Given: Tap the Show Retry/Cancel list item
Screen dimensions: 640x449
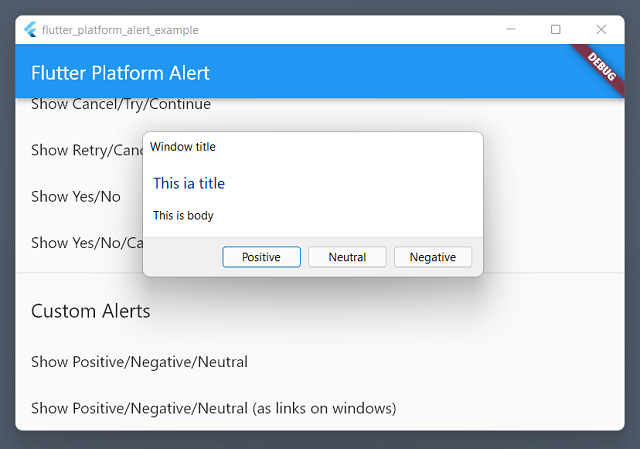Looking at the screenshot, I should pyautogui.click(x=87, y=150).
